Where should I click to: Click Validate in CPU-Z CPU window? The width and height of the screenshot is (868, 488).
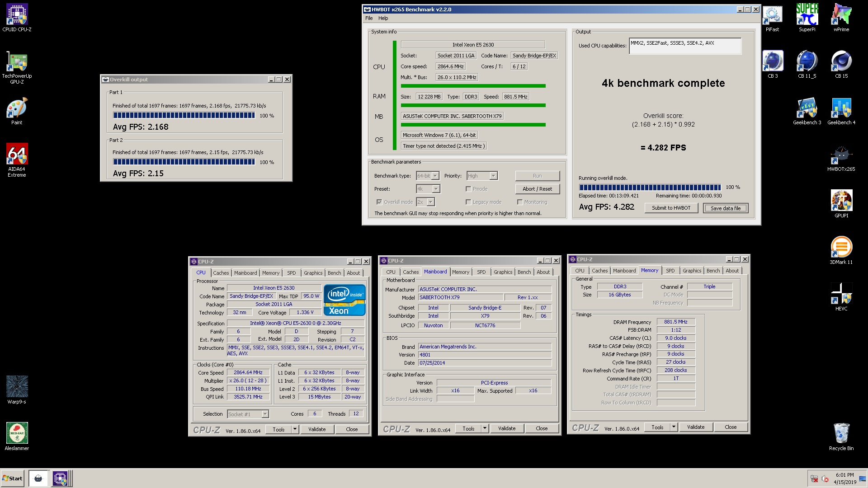tap(317, 429)
